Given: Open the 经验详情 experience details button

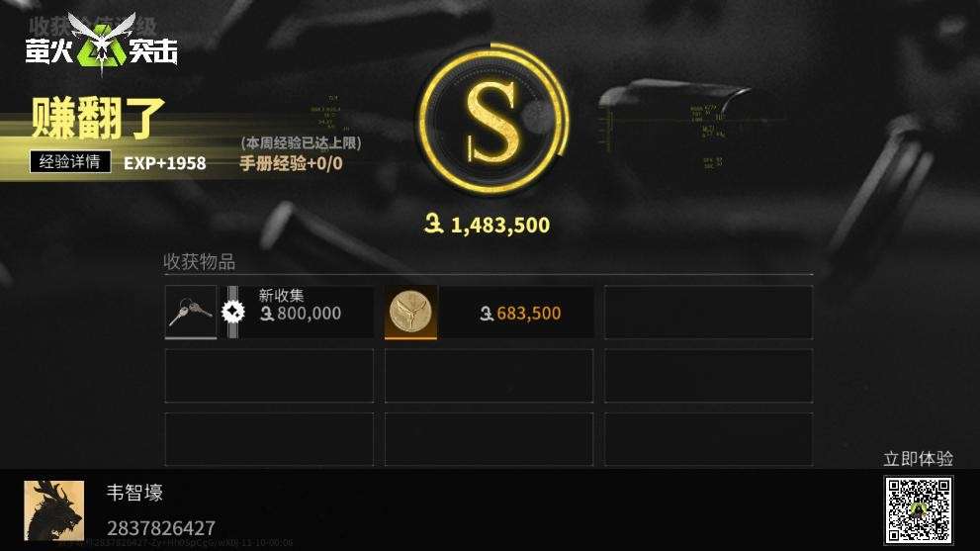Looking at the screenshot, I should pyautogui.click(x=70, y=162).
